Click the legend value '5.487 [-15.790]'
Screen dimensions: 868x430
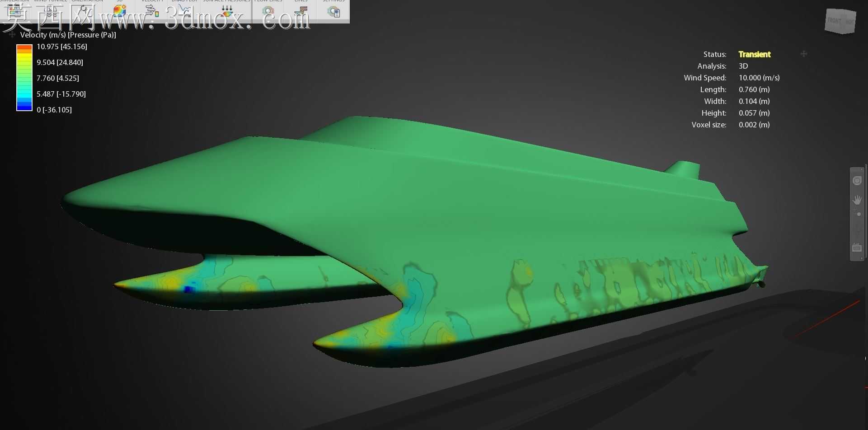tap(61, 94)
